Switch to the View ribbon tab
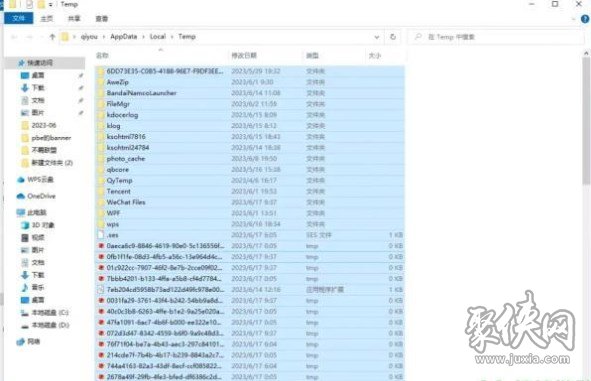 pos(102,18)
